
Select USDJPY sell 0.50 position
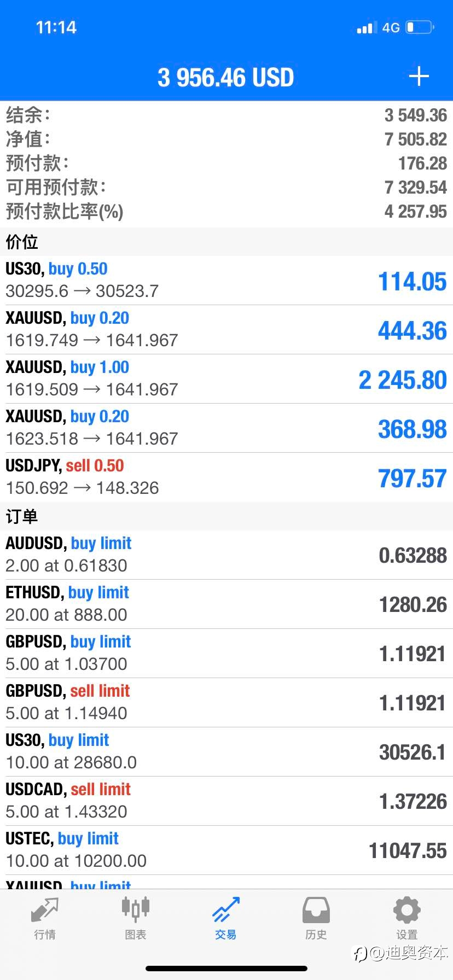(x=226, y=477)
